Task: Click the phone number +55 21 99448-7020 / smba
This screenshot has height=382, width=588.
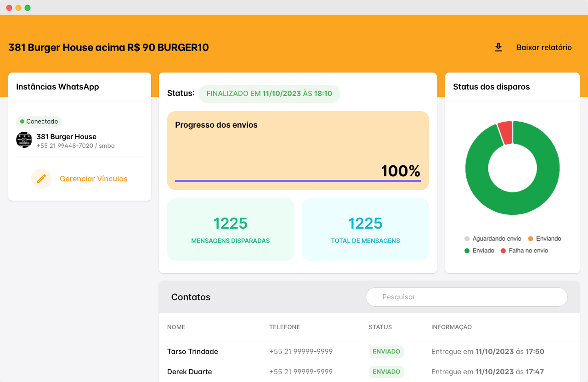Action: pos(76,146)
